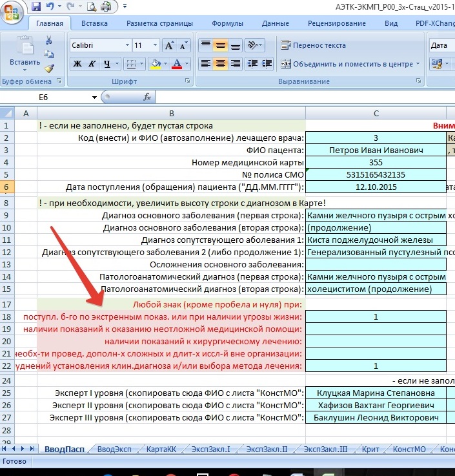Click Объединить и поместить в центре
This screenshot has height=476, width=455.
(x=347, y=64)
